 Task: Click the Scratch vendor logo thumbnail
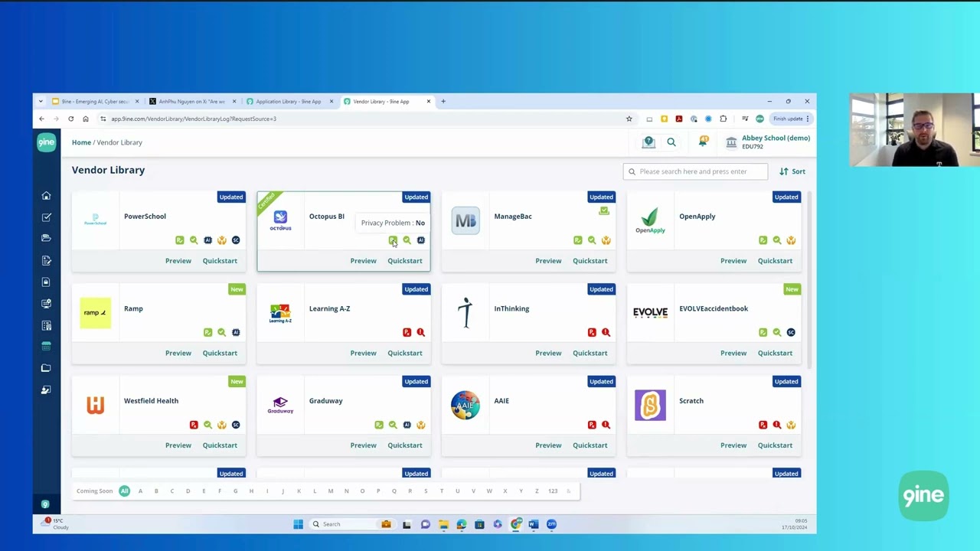tap(650, 405)
